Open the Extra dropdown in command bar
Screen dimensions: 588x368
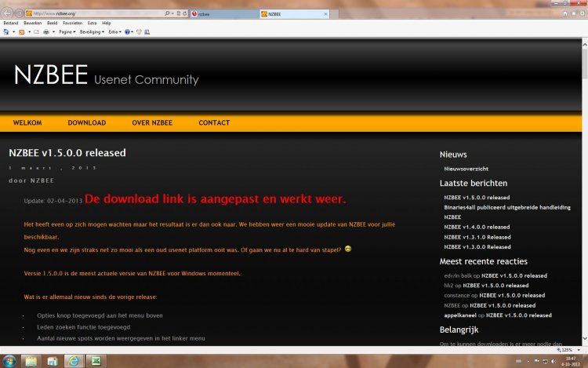[114, 32]
